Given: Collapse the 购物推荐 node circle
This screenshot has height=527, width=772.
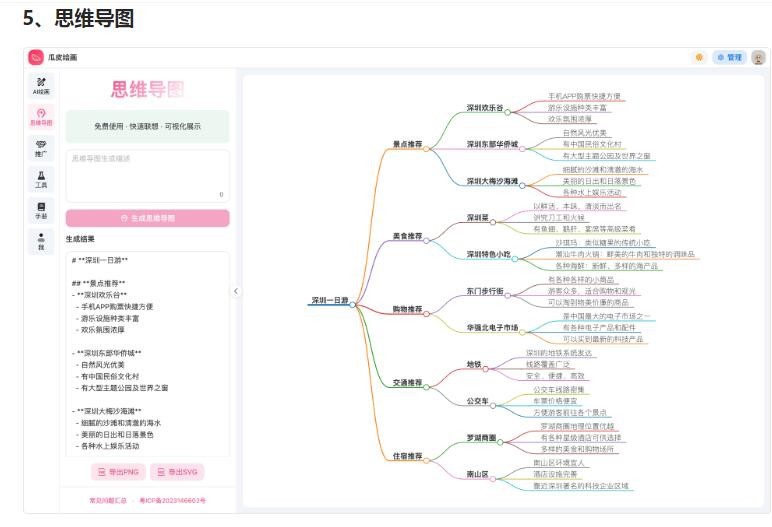Looking at the screenshot, I should coord(426,313).
